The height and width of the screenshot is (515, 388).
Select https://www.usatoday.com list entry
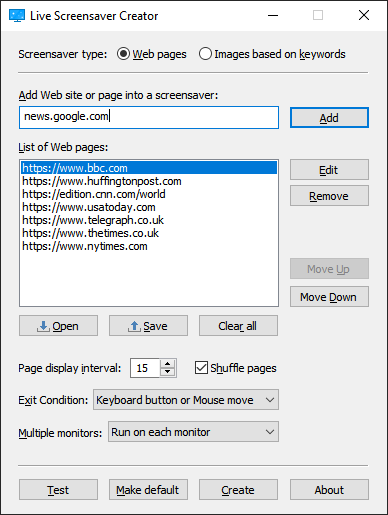[x=149, y=207]
